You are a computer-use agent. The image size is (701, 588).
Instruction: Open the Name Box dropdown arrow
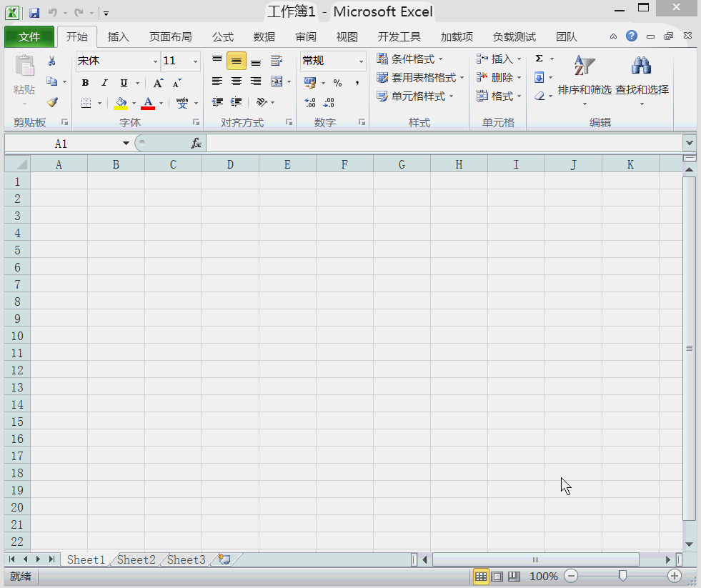point(126,144)
